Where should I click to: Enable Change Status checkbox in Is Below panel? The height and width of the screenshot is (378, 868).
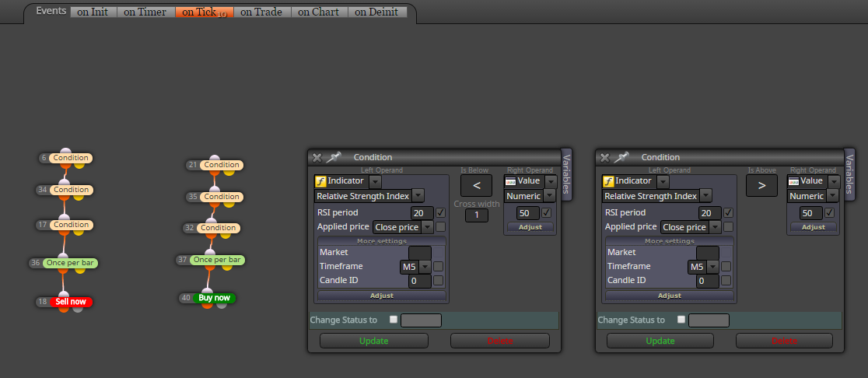pos(393,320)
